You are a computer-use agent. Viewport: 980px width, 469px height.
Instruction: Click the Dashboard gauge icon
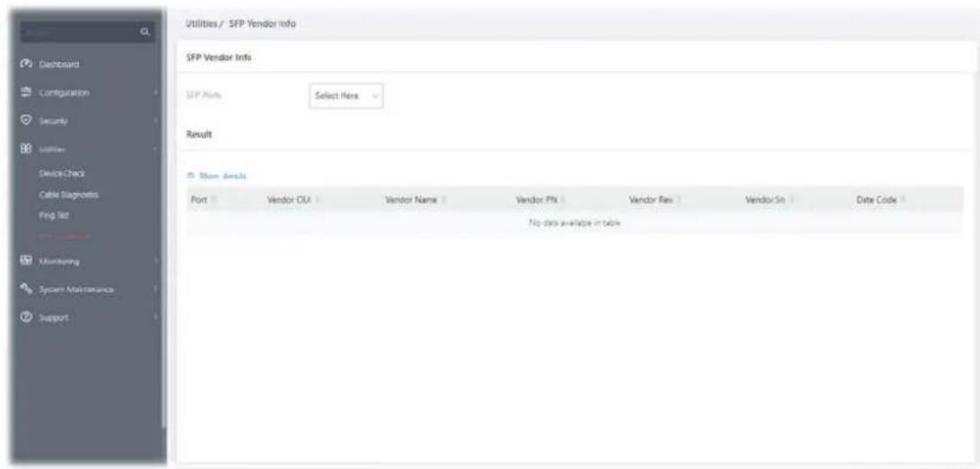coord(27,65)
